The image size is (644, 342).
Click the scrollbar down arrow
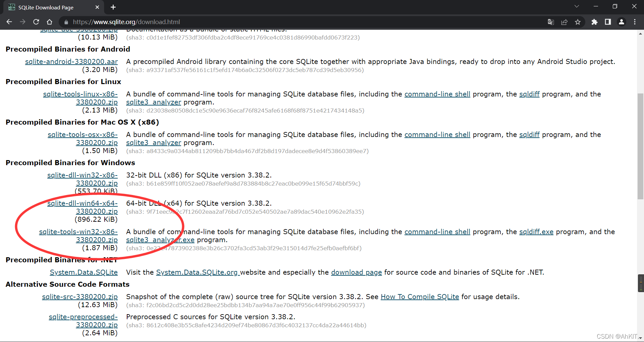tap(641, 338)
